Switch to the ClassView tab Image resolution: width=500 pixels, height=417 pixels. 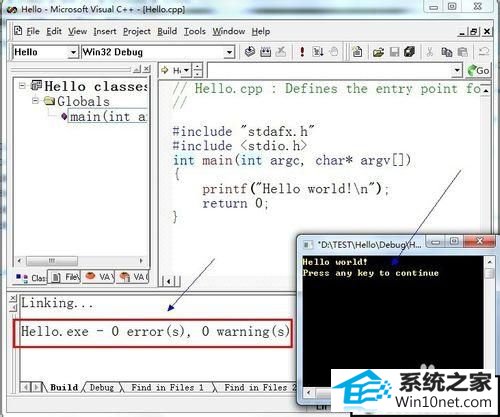pyautogui.click(x=31, y=277)
